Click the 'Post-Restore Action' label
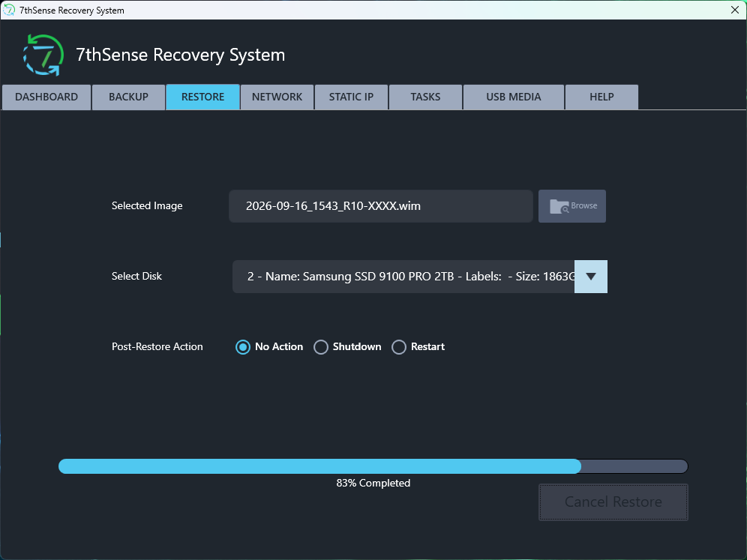This screenshot has height=560, width=747. click(157, 346)
